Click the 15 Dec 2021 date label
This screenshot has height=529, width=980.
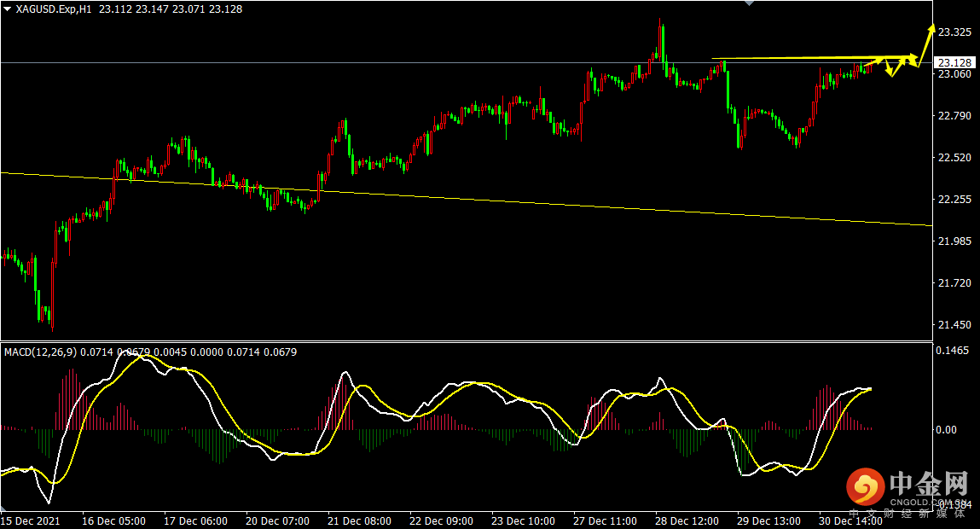pos(31,520)
